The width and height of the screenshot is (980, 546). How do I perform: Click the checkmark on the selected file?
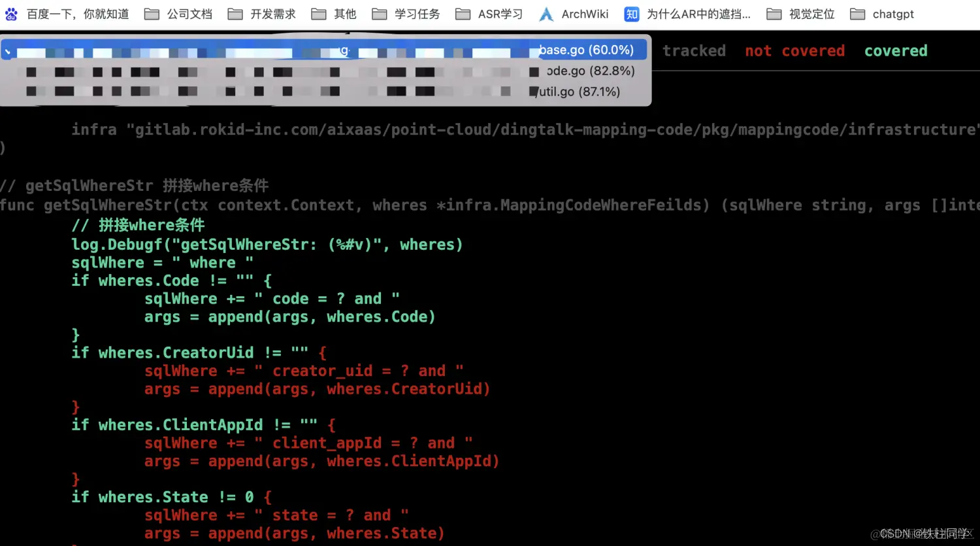(8, 51)
